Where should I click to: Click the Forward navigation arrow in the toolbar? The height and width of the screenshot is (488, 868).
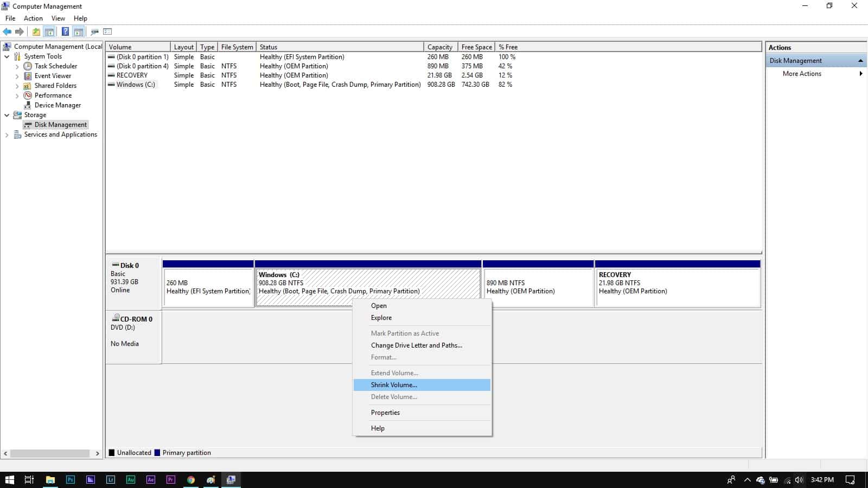(21, 31)
